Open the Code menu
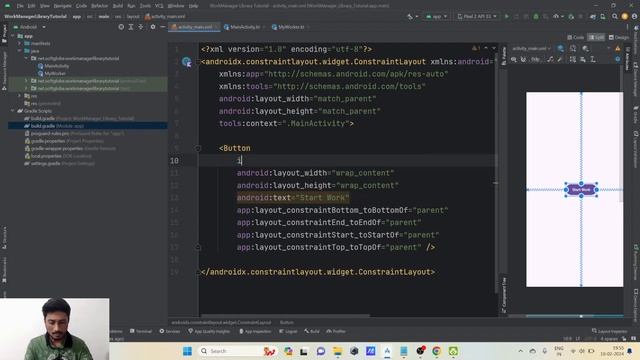This screenshot has width=640, height=360. click(x=81, y=6)
